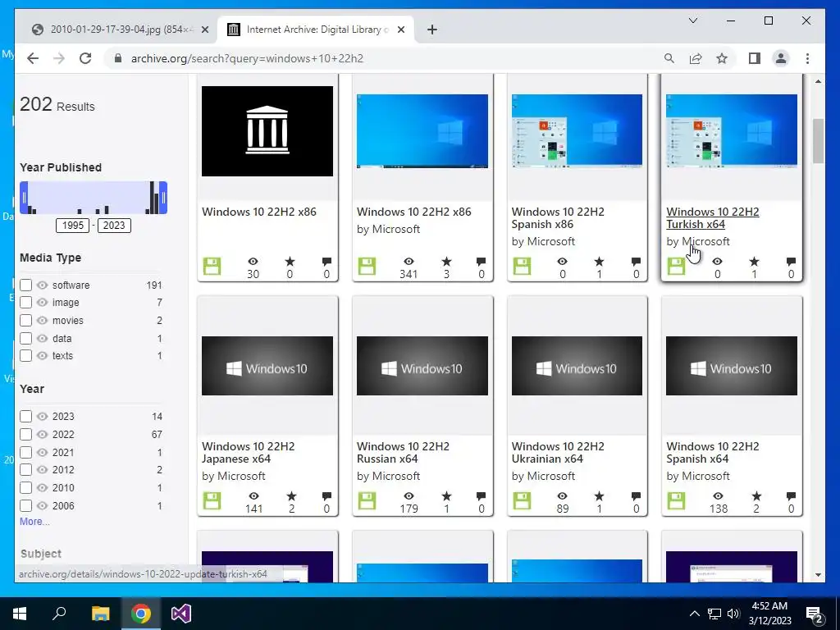Click the Russian x64 Windows10 thumbnail
This screenshot has height=630, width=840.
(x=422, y=366)
